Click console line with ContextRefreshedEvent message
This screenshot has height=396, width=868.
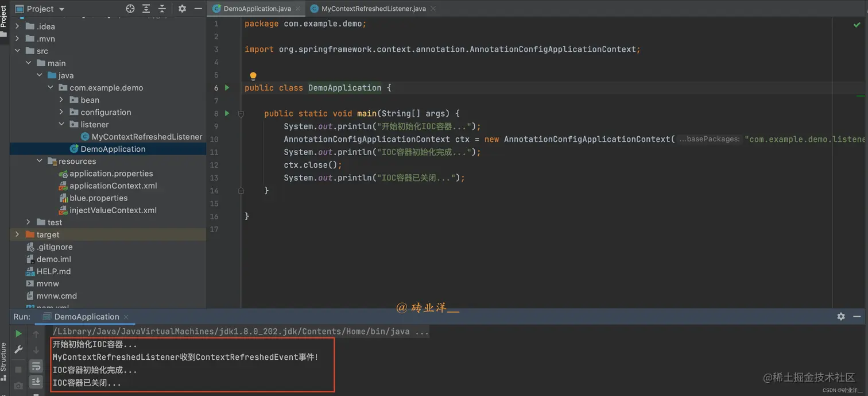[185, 357]
